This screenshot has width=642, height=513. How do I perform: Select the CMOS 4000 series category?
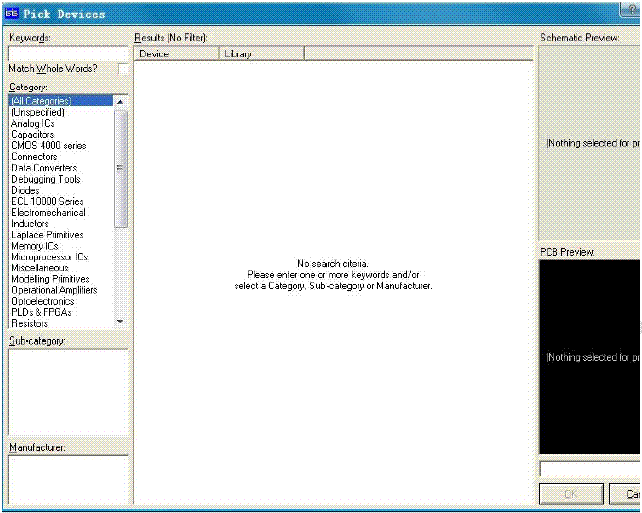(x=48, y=146)
